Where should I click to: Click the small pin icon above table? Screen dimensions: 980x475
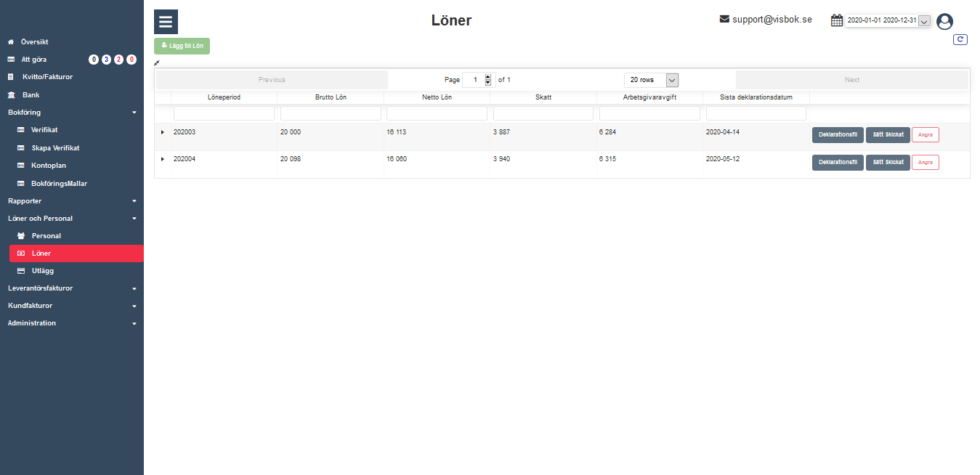[157, 63]
